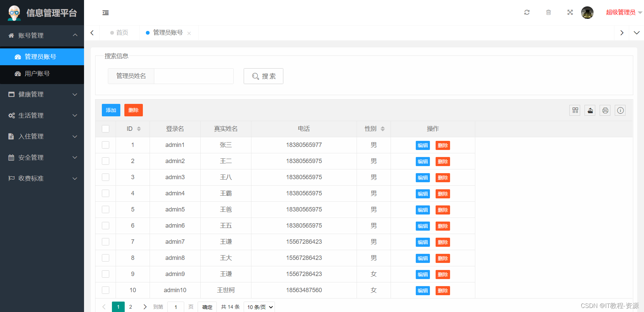Expand the 生活管理 sidebar menu

pyautogui.click(x=42, y=115)
